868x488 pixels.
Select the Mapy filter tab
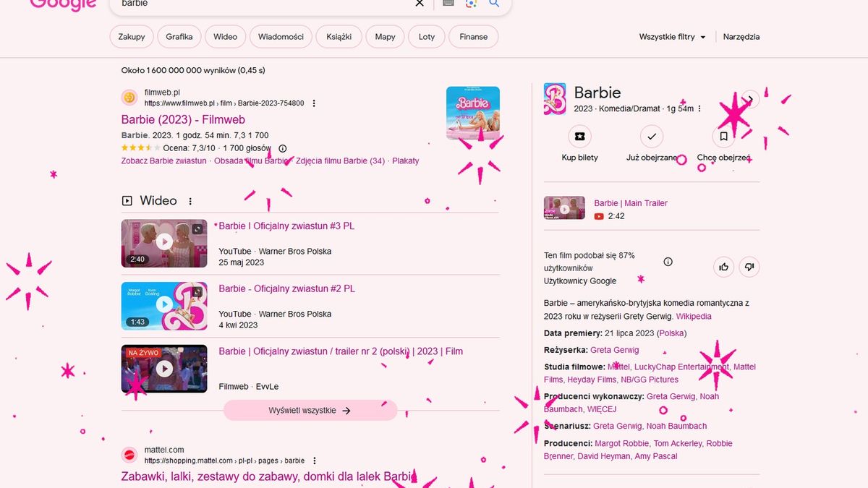[x=385, y=37]
